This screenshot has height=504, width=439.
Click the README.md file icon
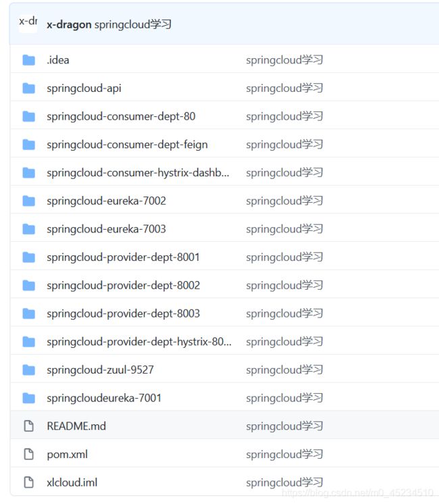point(29,426)
